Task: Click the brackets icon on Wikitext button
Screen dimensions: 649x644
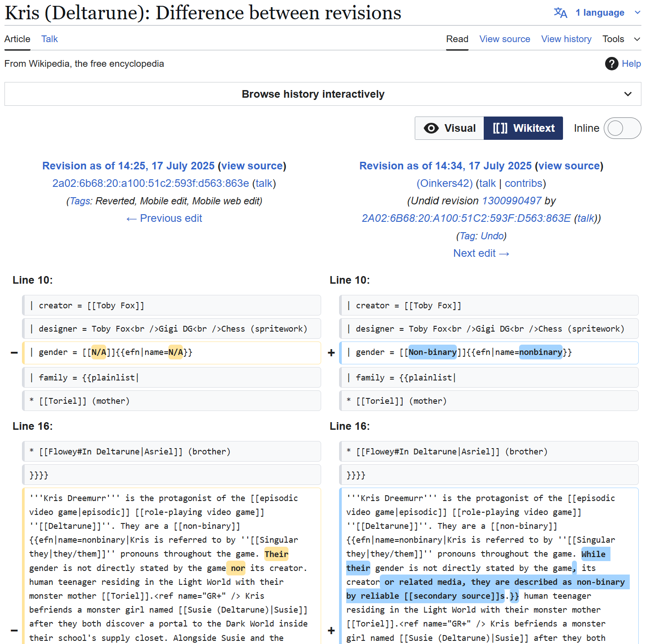Action: tap(500, 128)
